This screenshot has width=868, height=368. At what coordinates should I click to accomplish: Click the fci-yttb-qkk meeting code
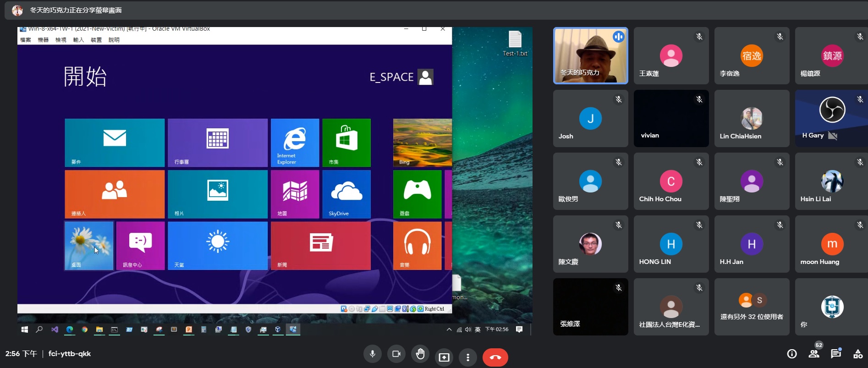(70, 354)
